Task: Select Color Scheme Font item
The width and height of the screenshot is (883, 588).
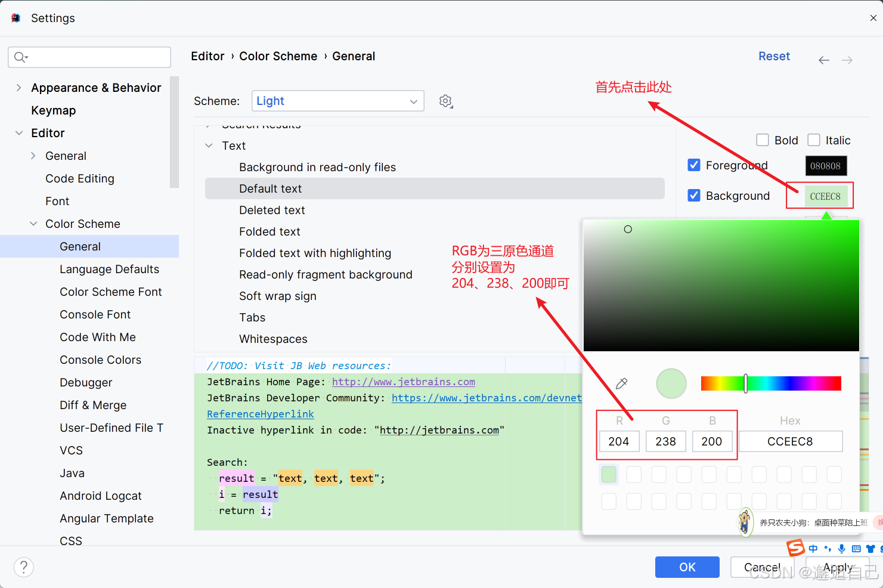Action: (111, 292)
